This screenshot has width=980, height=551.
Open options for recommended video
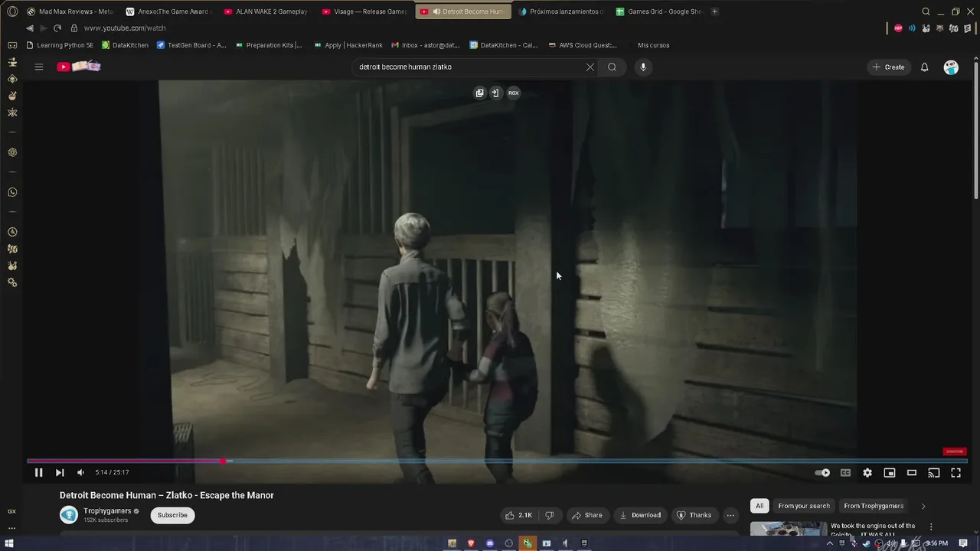(931, 527)
